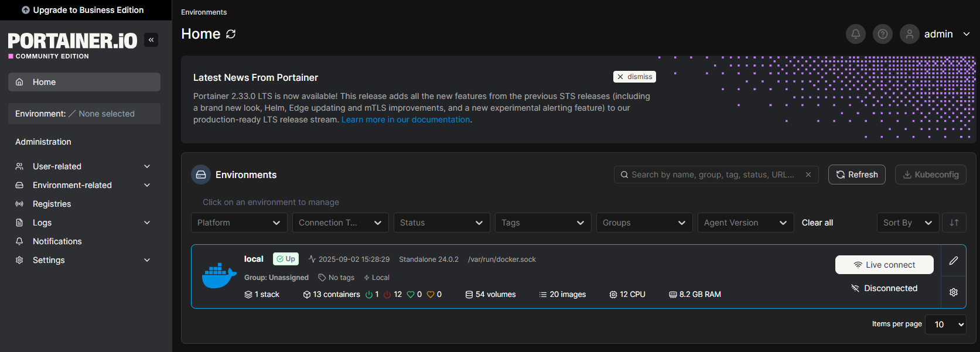The height and width of the screenshot is (352, 980).
Task: Collapse the sidebar with double-chevron icon
Action: tap(151, 40)
